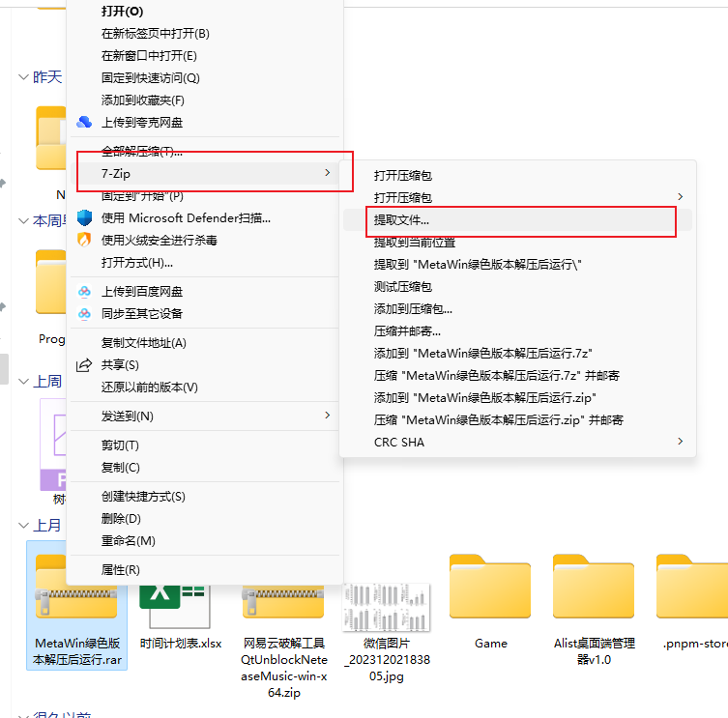Choose 重命名(M)
The image size is (728, 718).
205,541
